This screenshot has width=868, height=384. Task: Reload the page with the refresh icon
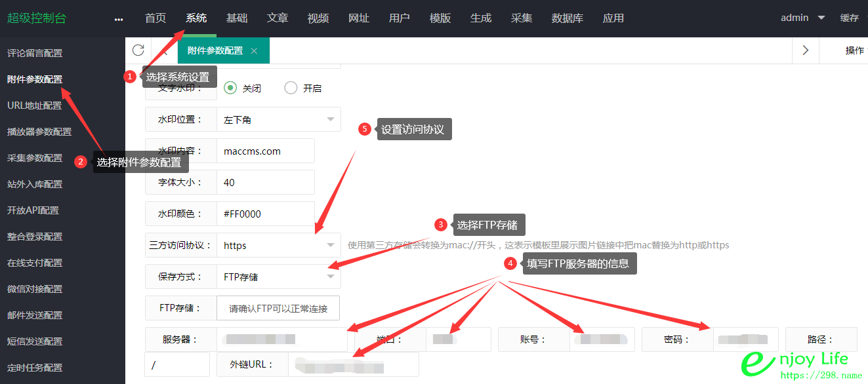click(138, 50)
